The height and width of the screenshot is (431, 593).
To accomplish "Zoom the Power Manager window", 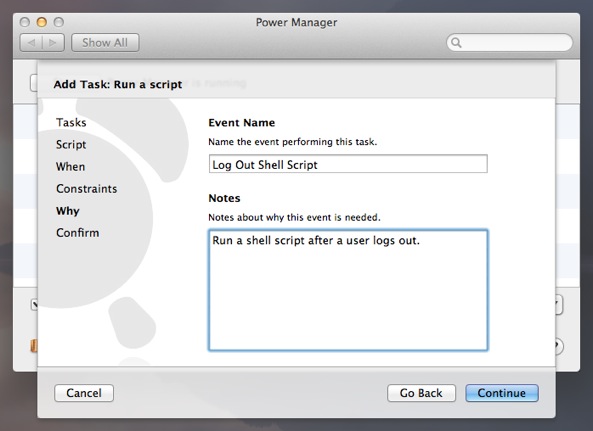I will pyautogui.click(x=59, y=22).
